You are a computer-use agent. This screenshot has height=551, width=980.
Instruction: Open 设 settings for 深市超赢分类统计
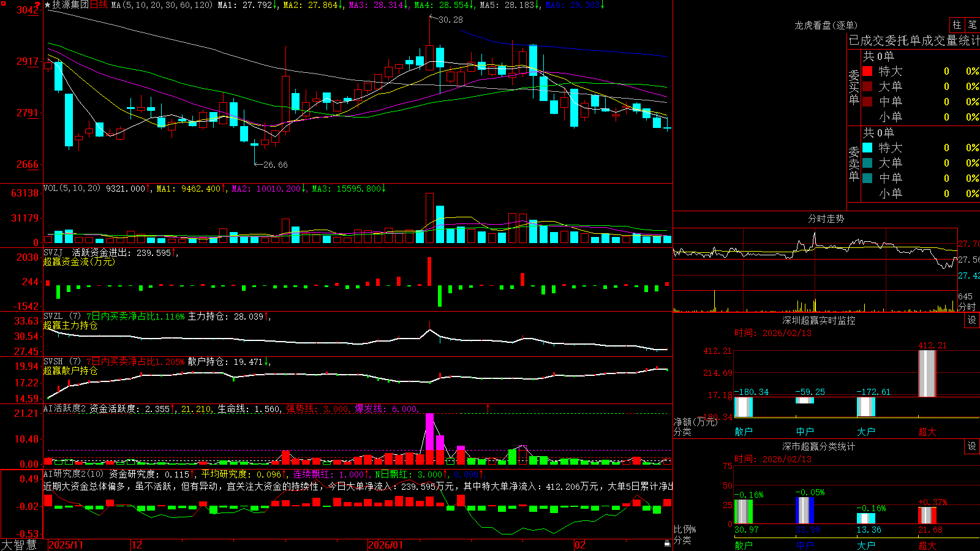(x=972, y=446)
